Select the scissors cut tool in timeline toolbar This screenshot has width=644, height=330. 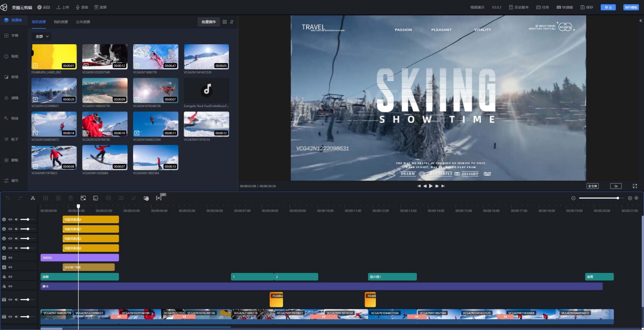pos(33,198)
